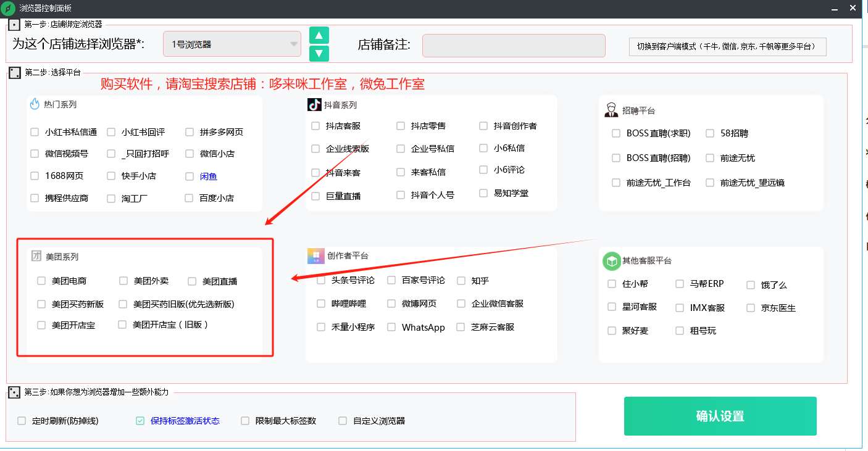Select the 京东医生 checkbox

pos(751,307)
